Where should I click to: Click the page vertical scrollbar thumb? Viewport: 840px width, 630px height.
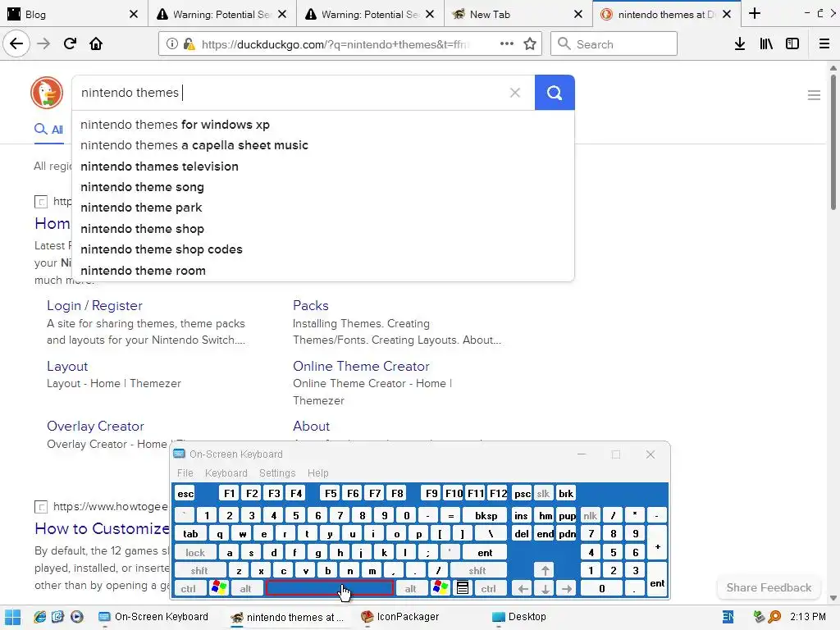pyautogui.click(x=833, y=142)
